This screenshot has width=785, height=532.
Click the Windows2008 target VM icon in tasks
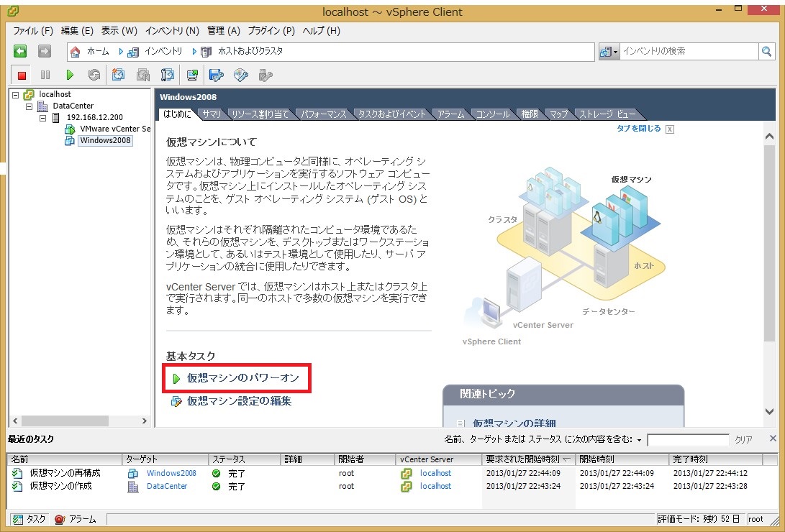pos(132,473)
